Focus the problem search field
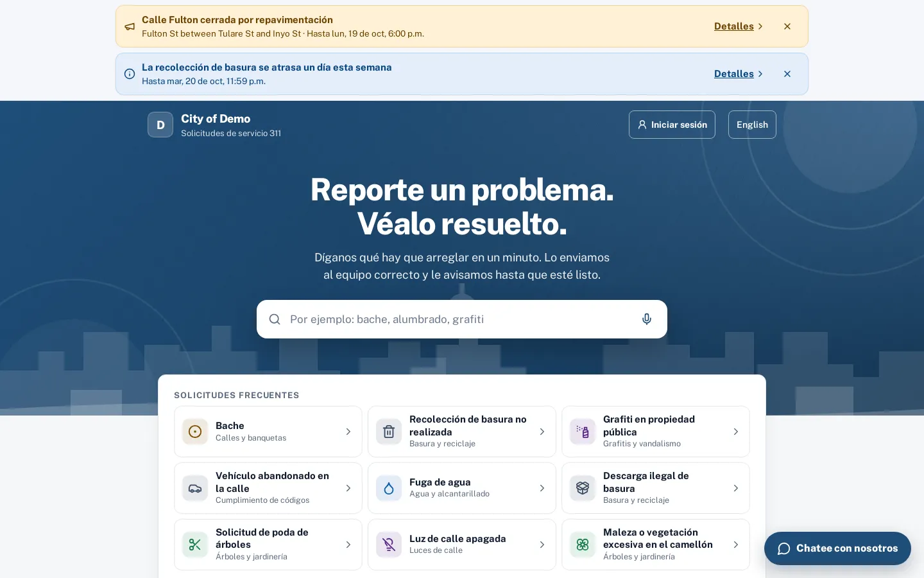 (x=462, y=319)
